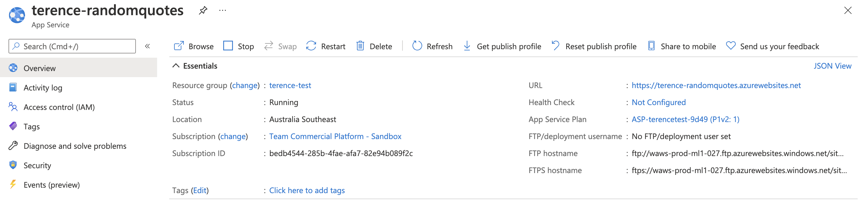Click the Swap arrows icon
The image size is (868, 201).
(x=268, y=46)
